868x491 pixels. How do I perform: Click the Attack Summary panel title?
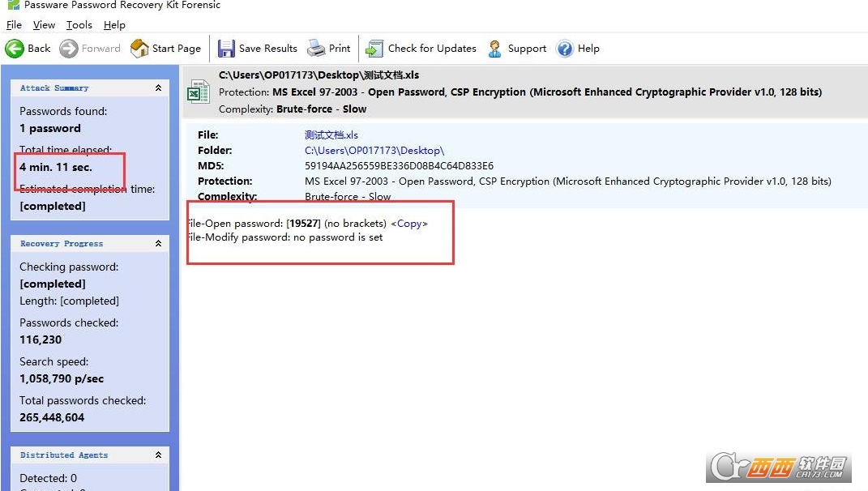pos(54,88)
